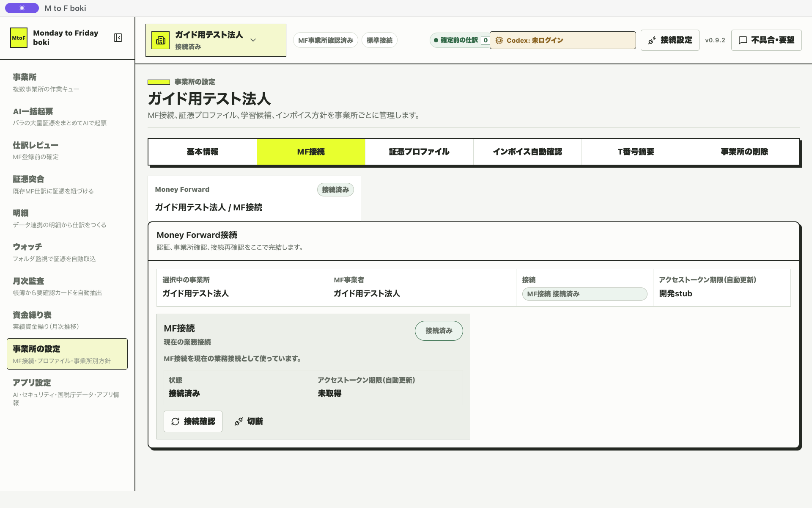Click the Money Forward接続 section heading
The image size is (812, 508).
pos(197,235)
